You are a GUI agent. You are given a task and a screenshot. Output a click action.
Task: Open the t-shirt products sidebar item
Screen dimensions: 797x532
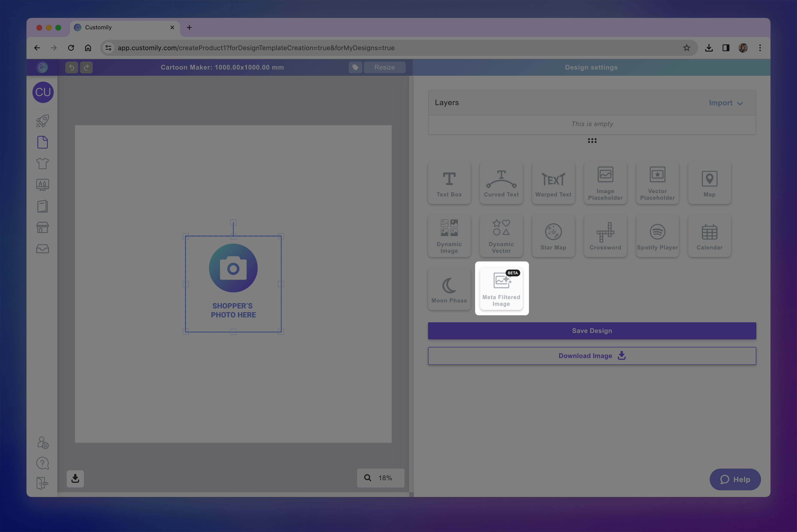42,164
